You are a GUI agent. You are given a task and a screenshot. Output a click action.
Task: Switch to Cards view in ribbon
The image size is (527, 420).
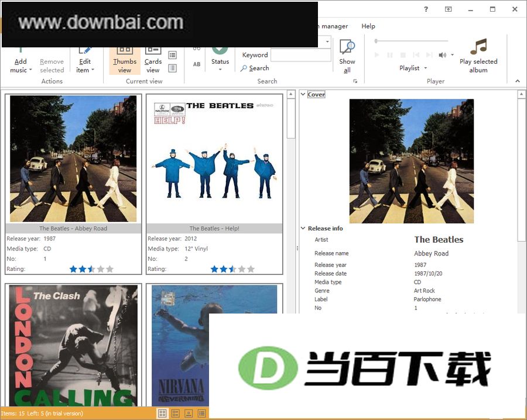coord(153,61)
